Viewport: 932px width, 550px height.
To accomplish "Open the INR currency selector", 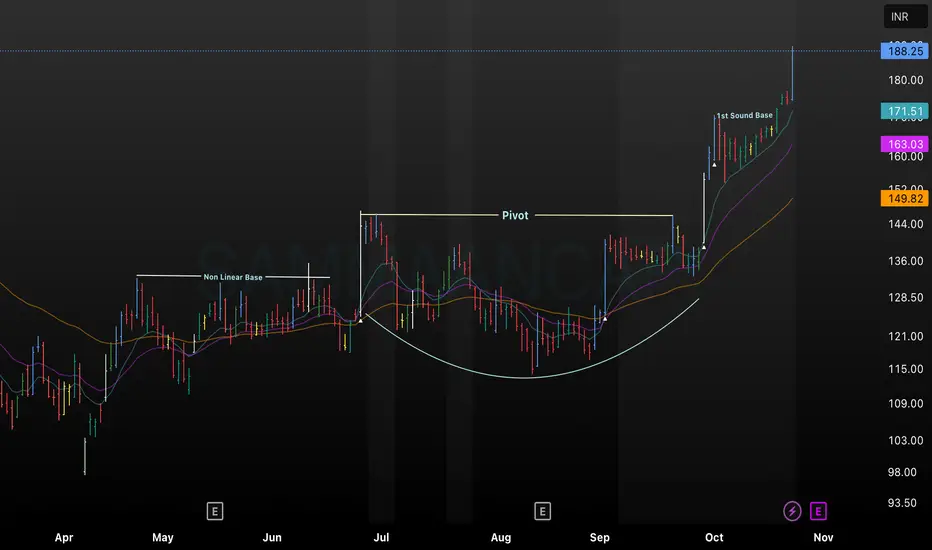I will tap(905, 17).
